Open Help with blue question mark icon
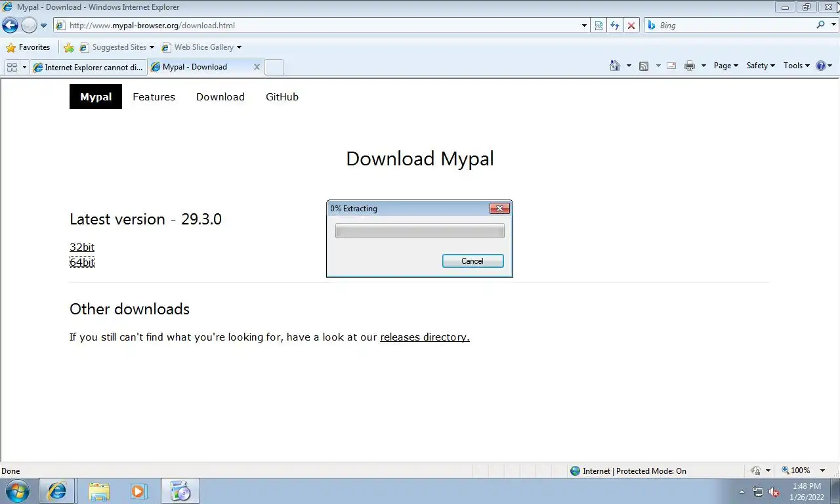The width and height of the screenshot is (840, 504). point(820,66)
